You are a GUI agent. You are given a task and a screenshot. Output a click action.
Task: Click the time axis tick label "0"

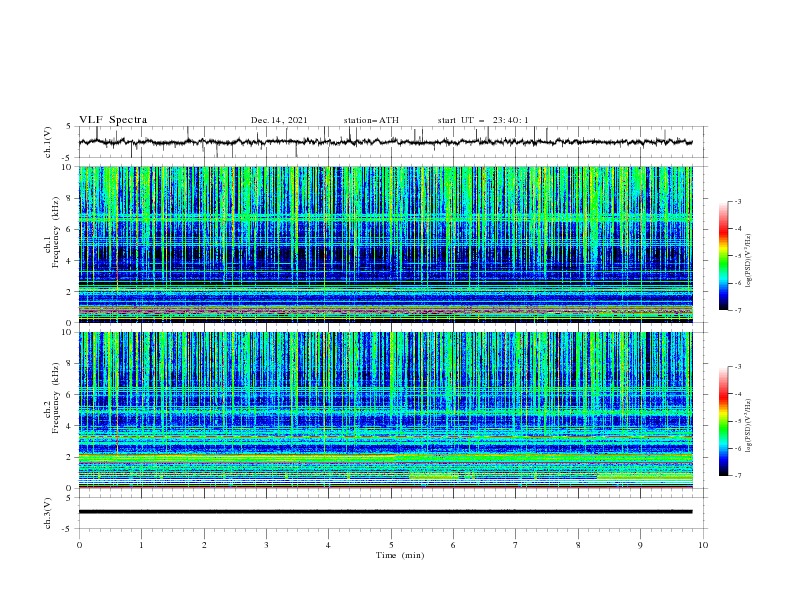79,545
